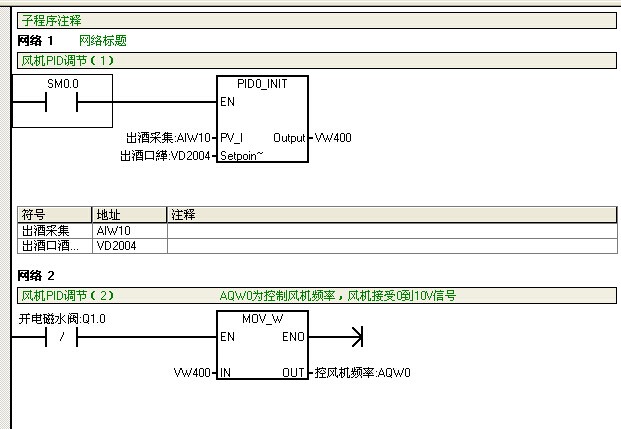621x429 pixels.
Task: Select the Setpoin~ input pin
Action: tap(242, 156)
